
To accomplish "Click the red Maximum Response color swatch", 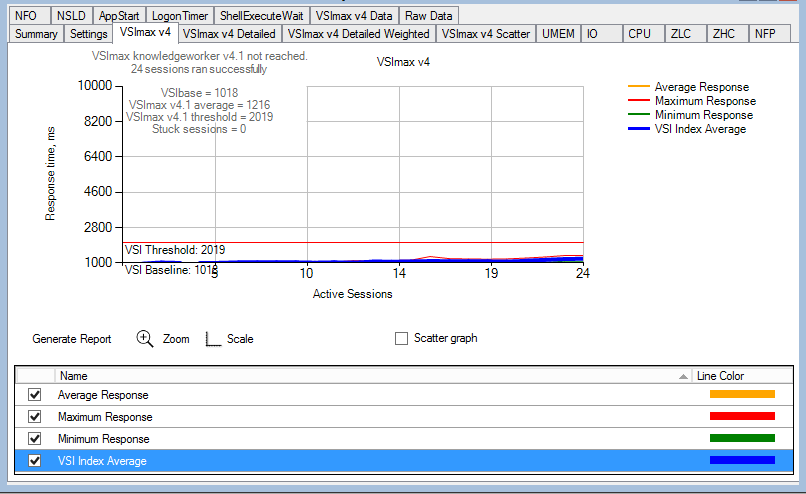I will (x=742, y=417).
